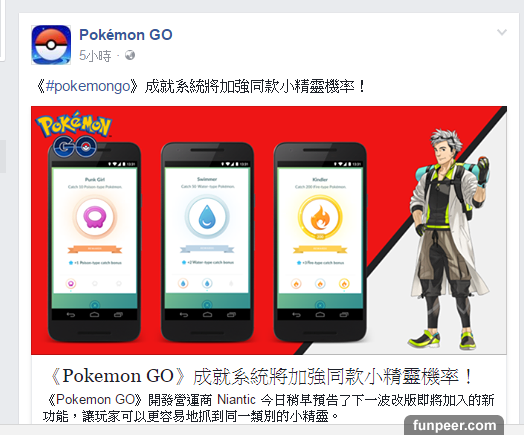Click the small gold fire medal tier icon
The height and width of the screenshot is (435, 524).
344,284
